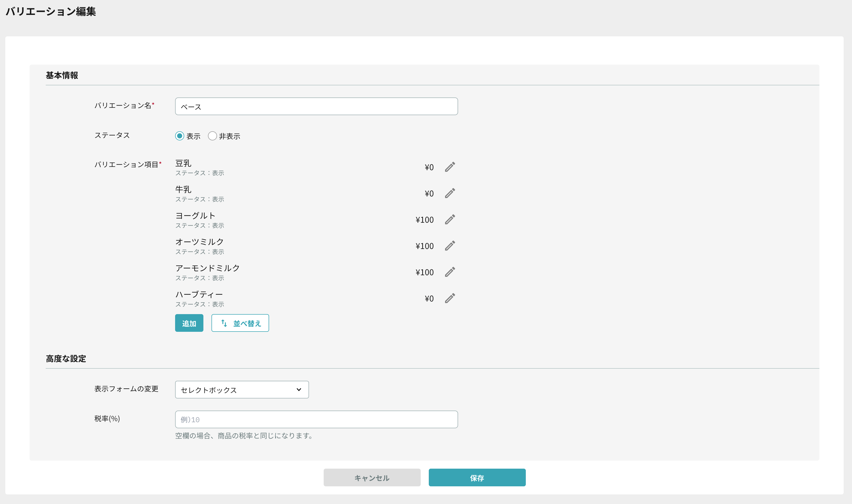Click the 並べ替え sort button
The image size is (852, 504).
[240, 323]
